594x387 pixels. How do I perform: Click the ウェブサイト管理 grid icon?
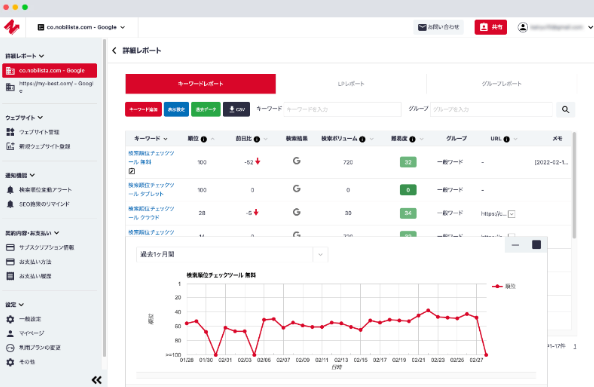pyautogui.click(x=11, y=132)
